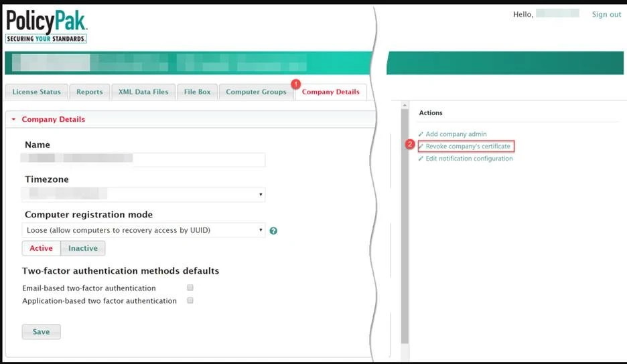
Task: Open the Computer Groups tab
Action: (256, 92)
